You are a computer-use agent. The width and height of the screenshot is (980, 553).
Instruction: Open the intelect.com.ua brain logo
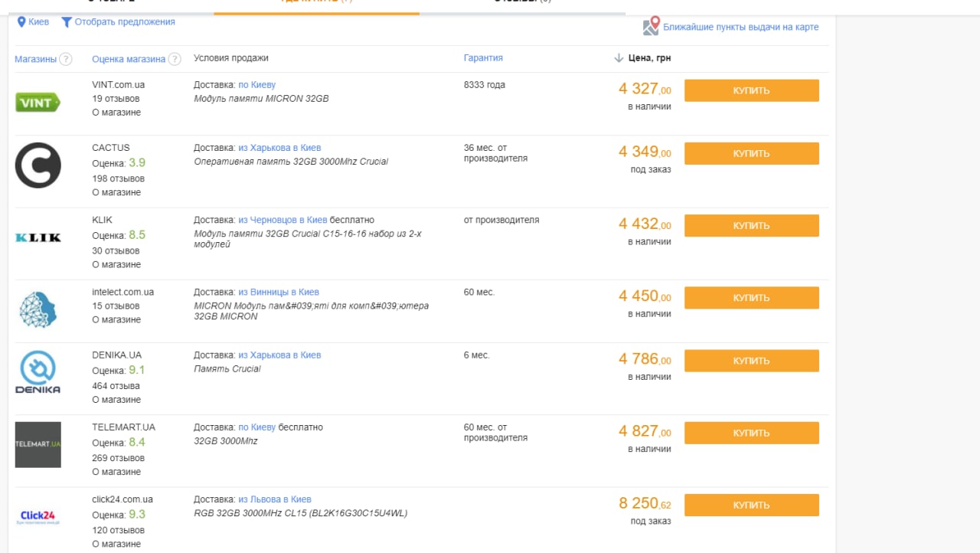click(38, 309)
